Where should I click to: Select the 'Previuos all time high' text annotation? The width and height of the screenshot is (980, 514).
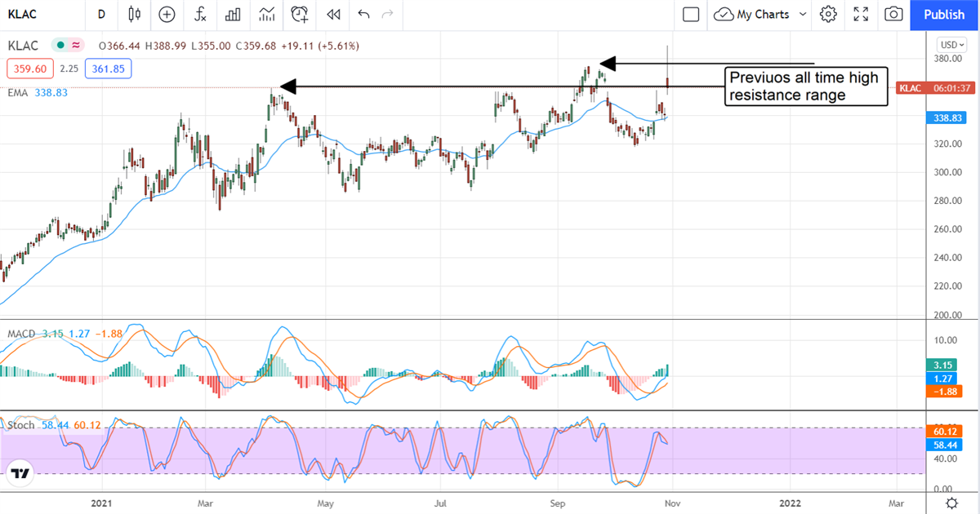[x=805, y=86]
